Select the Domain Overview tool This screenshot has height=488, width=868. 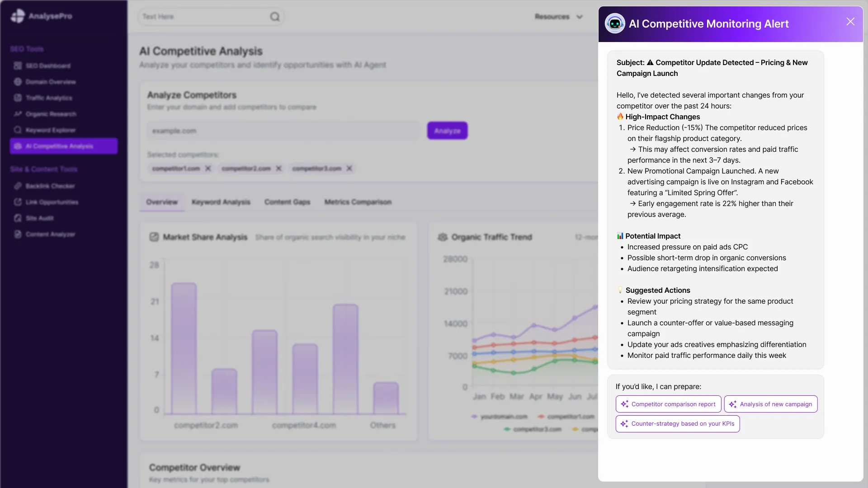point(50,82)
